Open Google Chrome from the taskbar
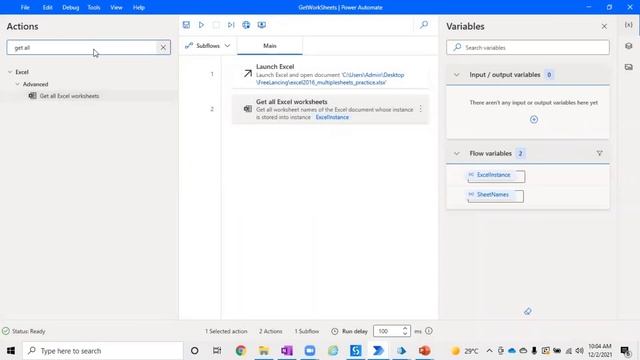Viewport: 640px width, 360px height. pyautogui.click(x=241, y=351)
